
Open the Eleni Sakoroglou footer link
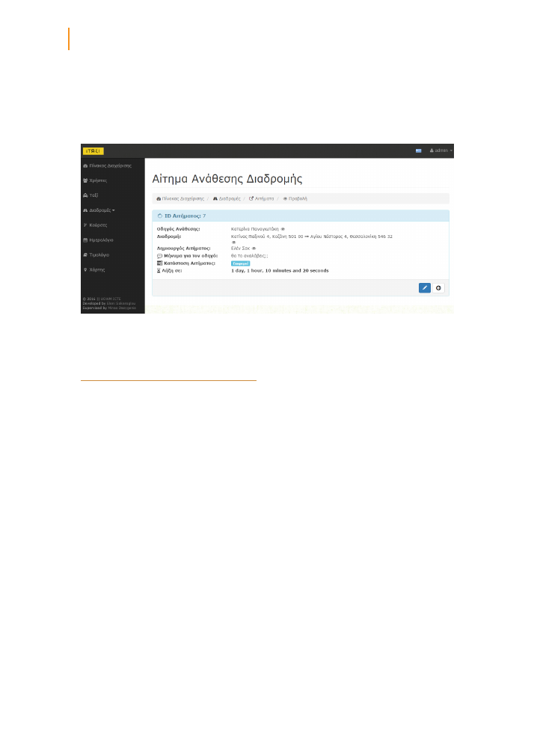(x=121, y=303)
